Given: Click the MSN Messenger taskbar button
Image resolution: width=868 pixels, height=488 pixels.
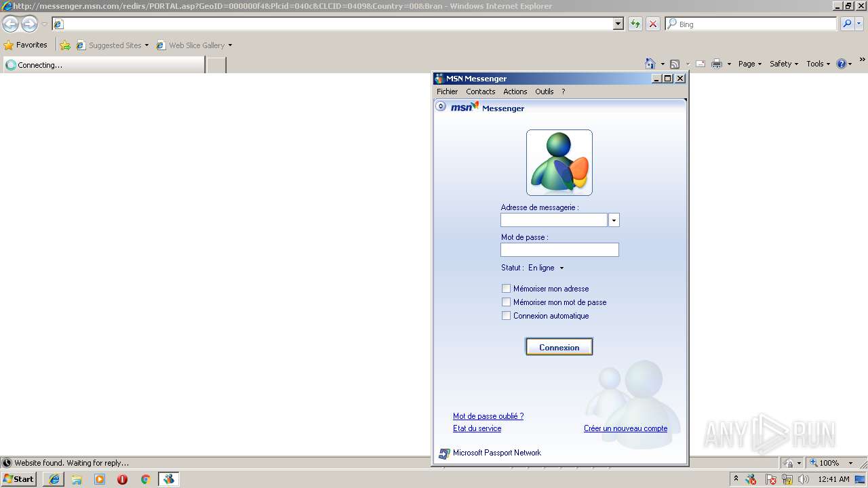Looking at the screenshot, I should (168, 479).
